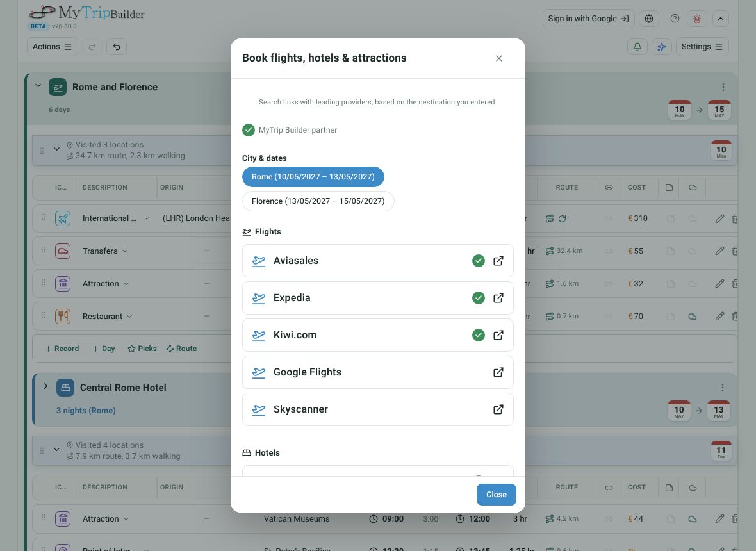Click the Expedia provider row
The height and width of the screenshot is (551, 756).
click(377, 298)
